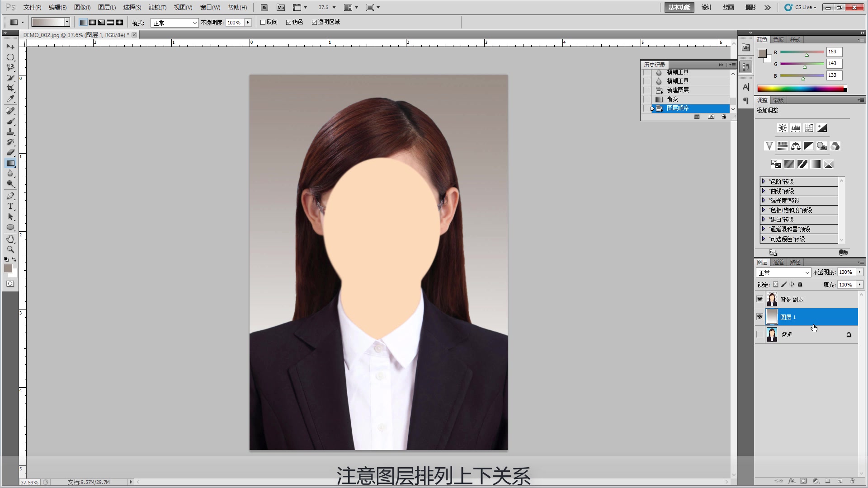Switch to 基本功能 workspace
Image resolution: width=868 pixels, height=488 pixels.
tap(679, 7)
